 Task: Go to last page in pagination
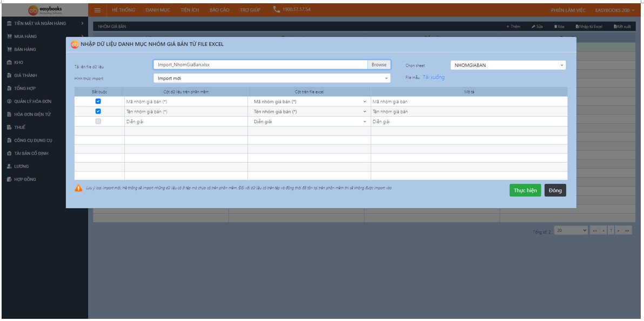tap(627, 231)
